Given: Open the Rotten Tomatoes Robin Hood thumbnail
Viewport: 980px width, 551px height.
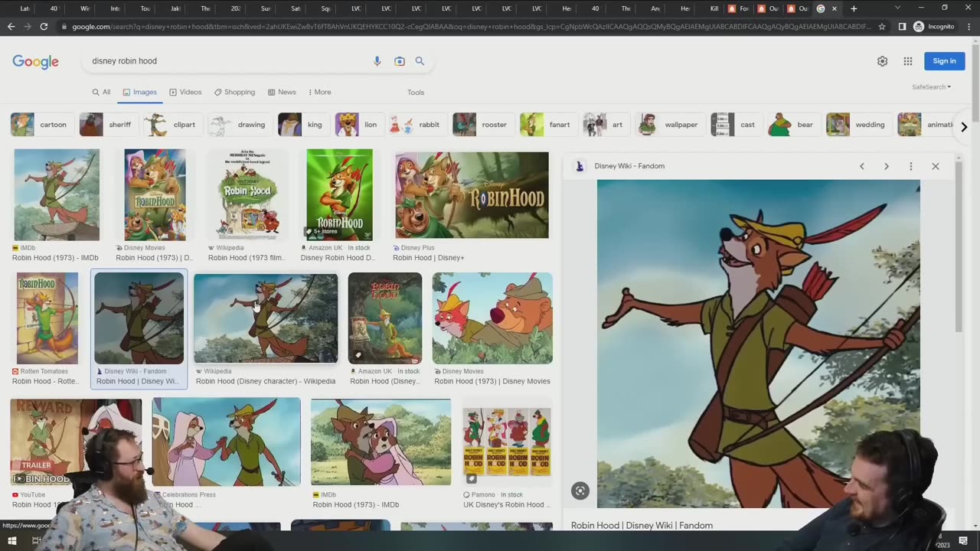Looking at the screenshot, I should tap(47, 318).
